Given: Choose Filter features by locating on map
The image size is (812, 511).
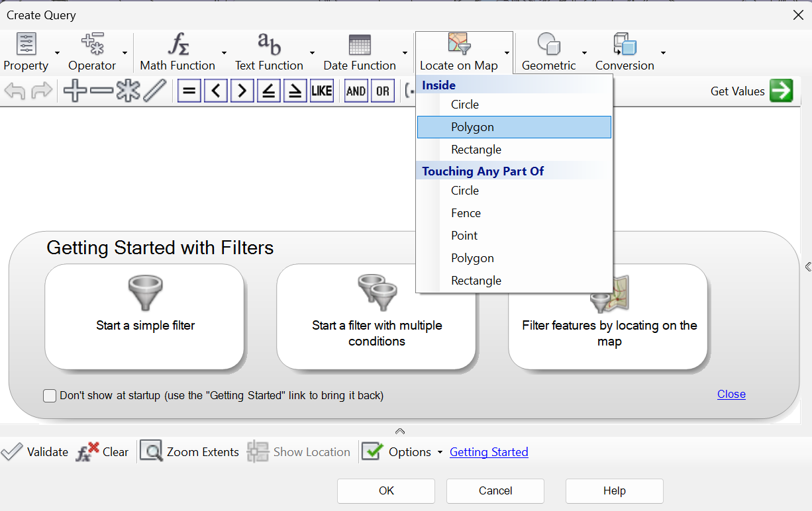Looking at the screenshot, I should click(608, 316).
